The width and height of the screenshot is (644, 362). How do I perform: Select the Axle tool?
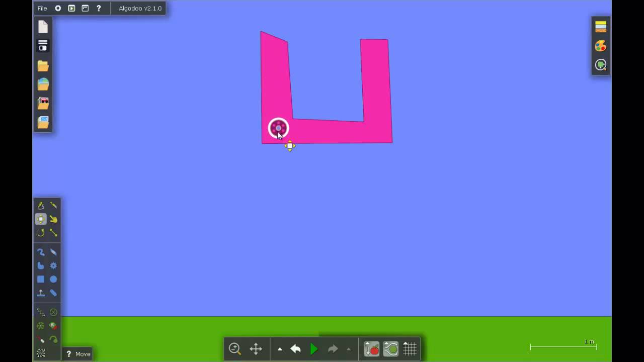(41, 326)
